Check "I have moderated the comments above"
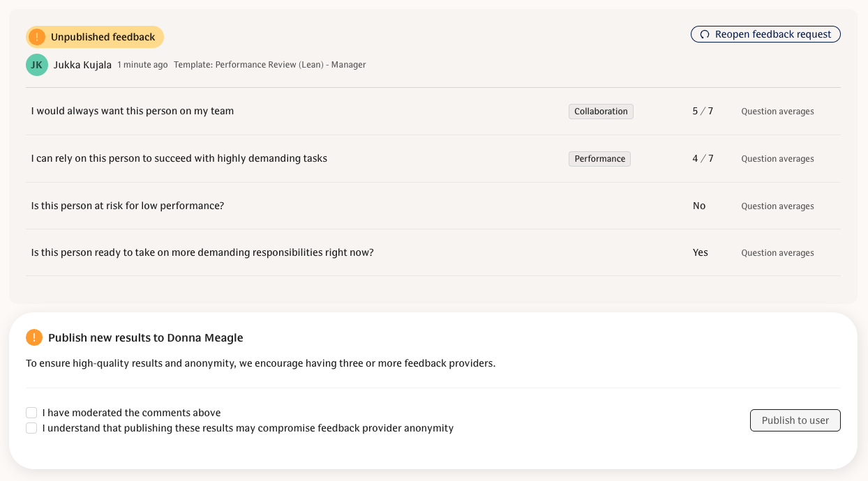The image size is (868, 481). (x=31, y=413)
